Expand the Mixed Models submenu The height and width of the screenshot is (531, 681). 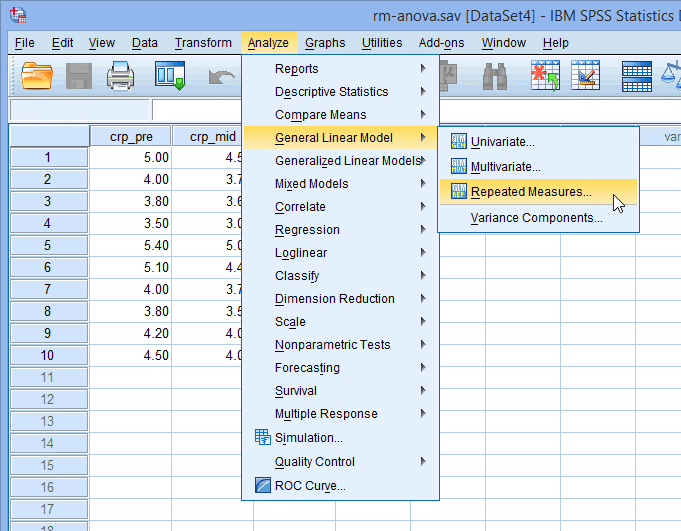point(340,184)
